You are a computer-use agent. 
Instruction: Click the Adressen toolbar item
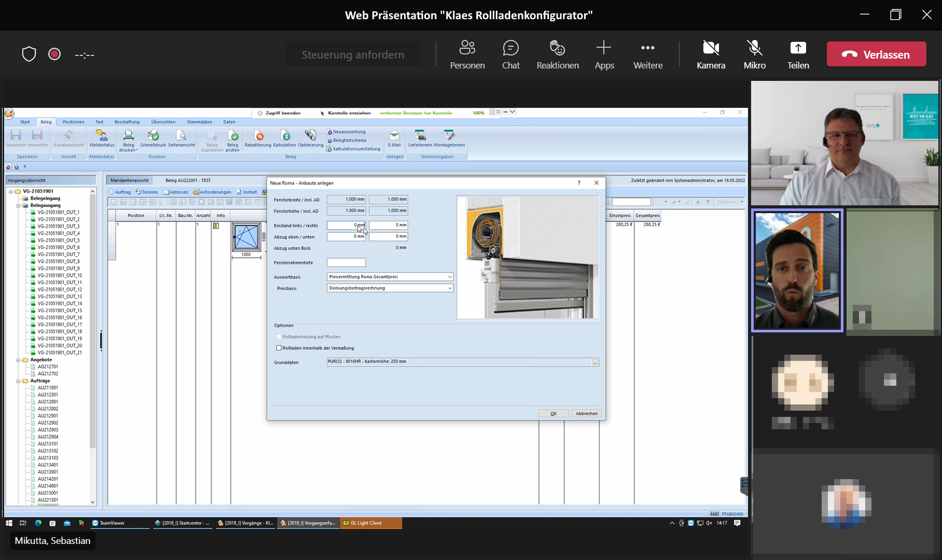176,192
